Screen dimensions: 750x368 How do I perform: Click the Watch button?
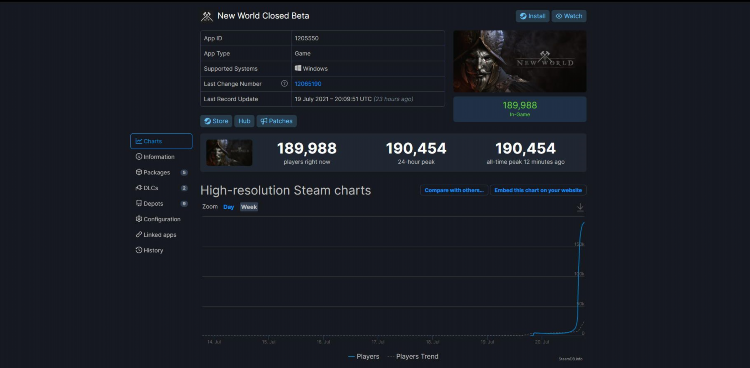(x=569, y=16)
